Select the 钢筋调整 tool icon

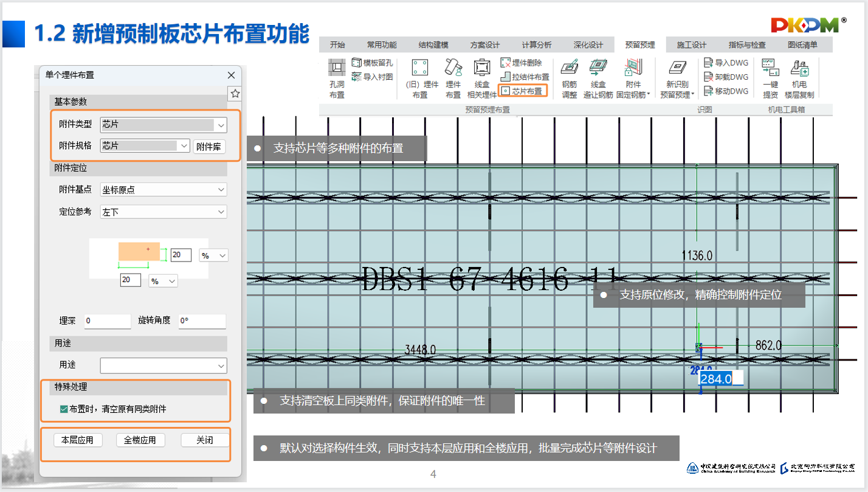pyautogui.click(x=570, y=68)
